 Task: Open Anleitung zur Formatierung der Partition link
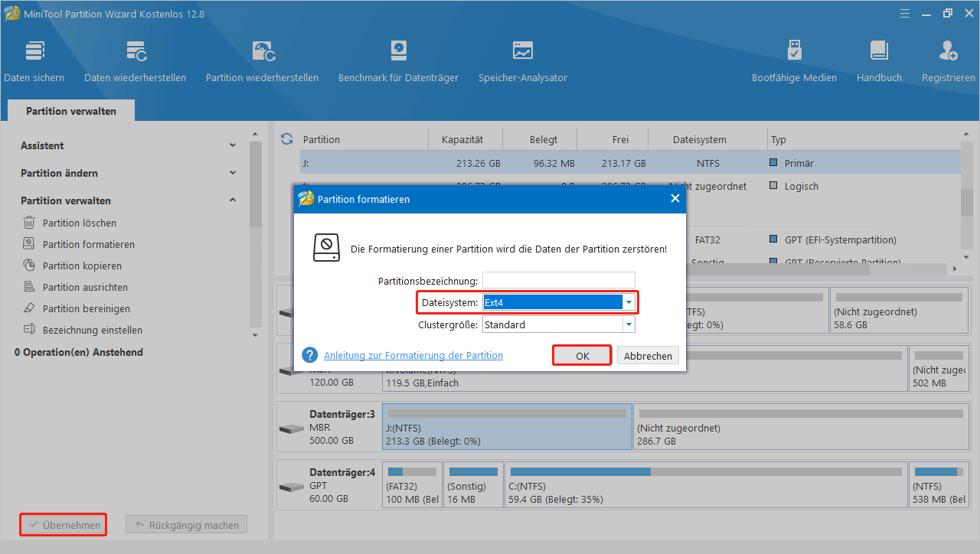tap(413, 355)
